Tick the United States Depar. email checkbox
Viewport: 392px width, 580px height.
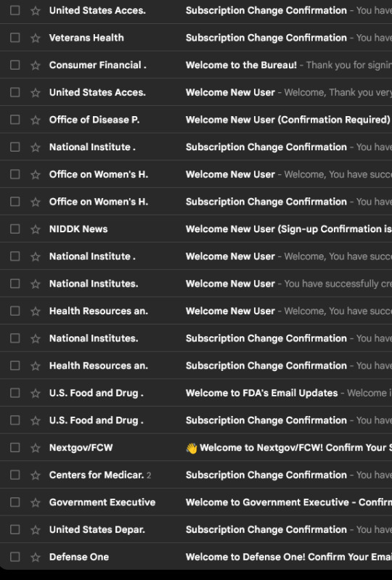(x=15, y=530)
